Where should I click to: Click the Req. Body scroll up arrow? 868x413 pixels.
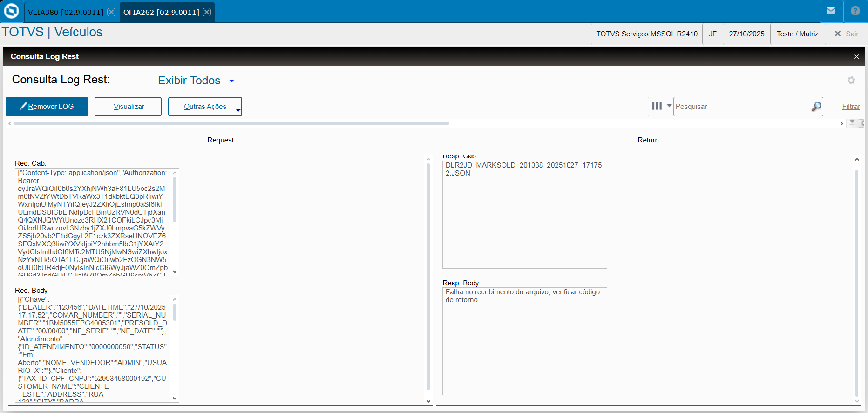pyautogui.click(x=175, y=299)
